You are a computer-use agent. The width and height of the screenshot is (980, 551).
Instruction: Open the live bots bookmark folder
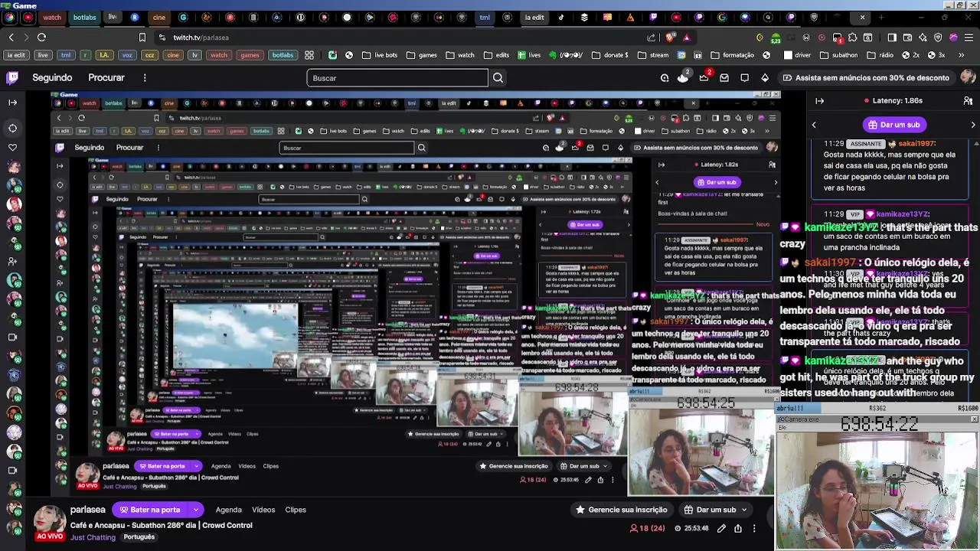[x=380, y=55]
